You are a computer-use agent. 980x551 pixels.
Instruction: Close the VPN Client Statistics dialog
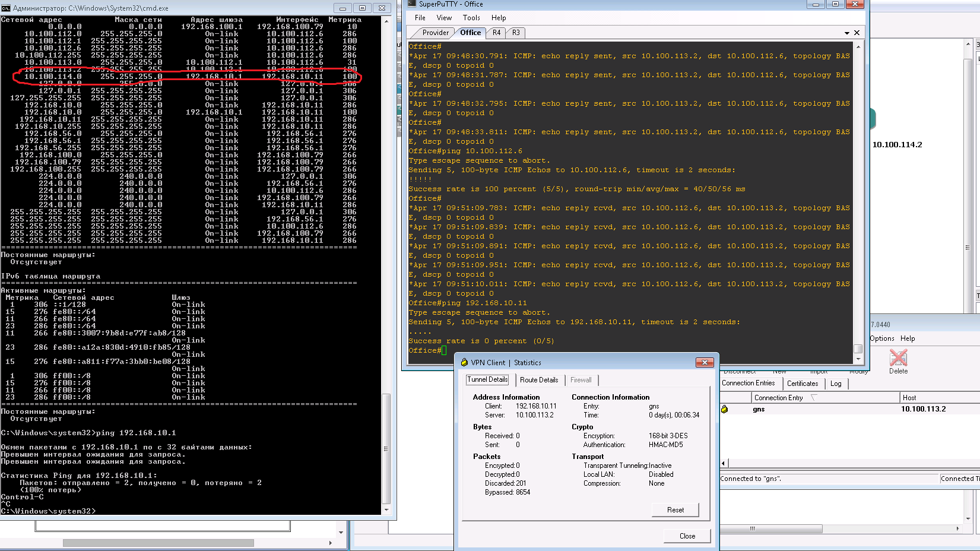pos(704,362)
